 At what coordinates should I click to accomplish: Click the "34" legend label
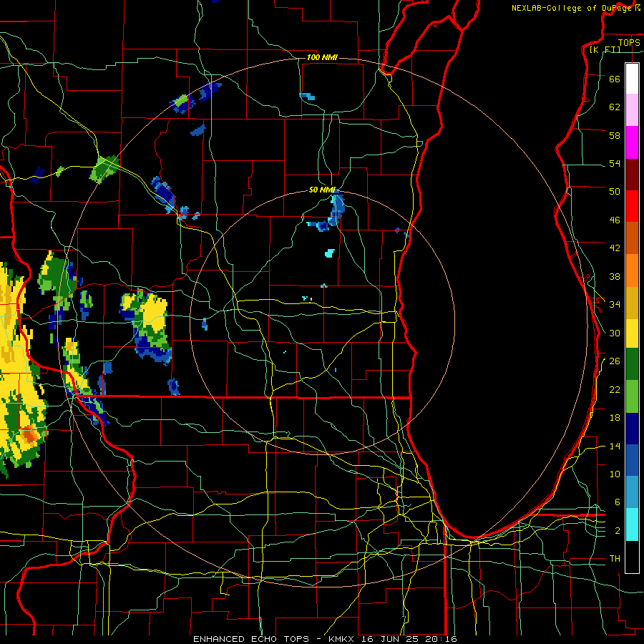615,305
